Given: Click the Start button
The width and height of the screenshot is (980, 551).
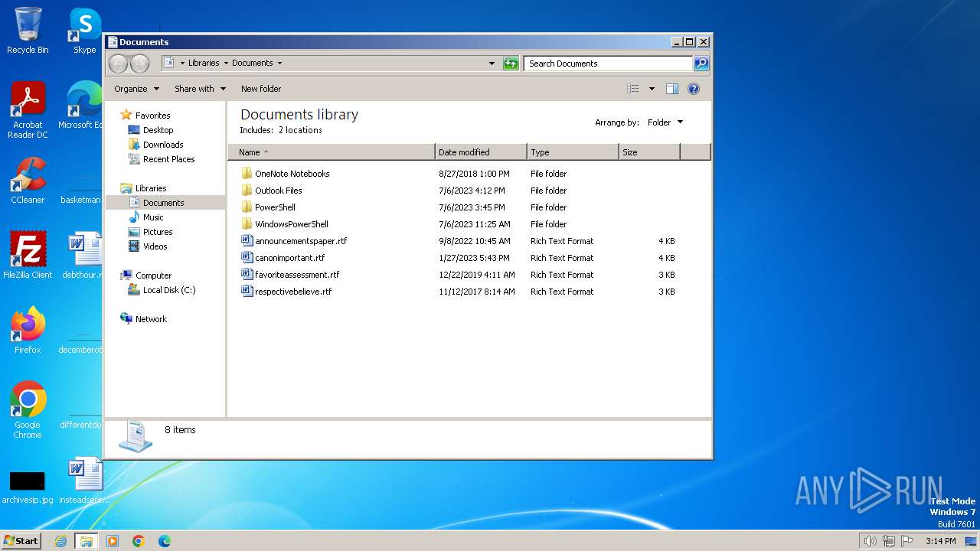Looking at the screenshot, I should click(x=21, y=541).
